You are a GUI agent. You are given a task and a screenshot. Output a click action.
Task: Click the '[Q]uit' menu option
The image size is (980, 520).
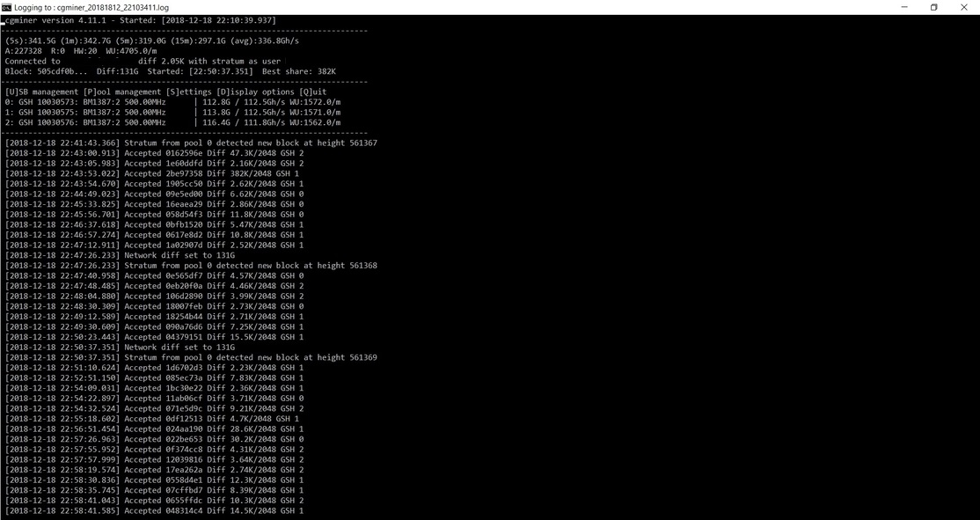tap(312, 92)
